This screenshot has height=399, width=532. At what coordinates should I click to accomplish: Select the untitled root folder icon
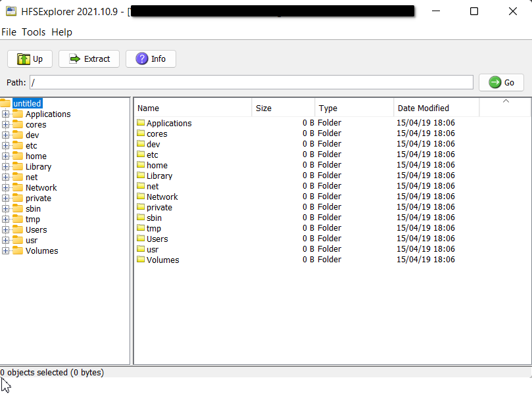[x=5, y=103]
